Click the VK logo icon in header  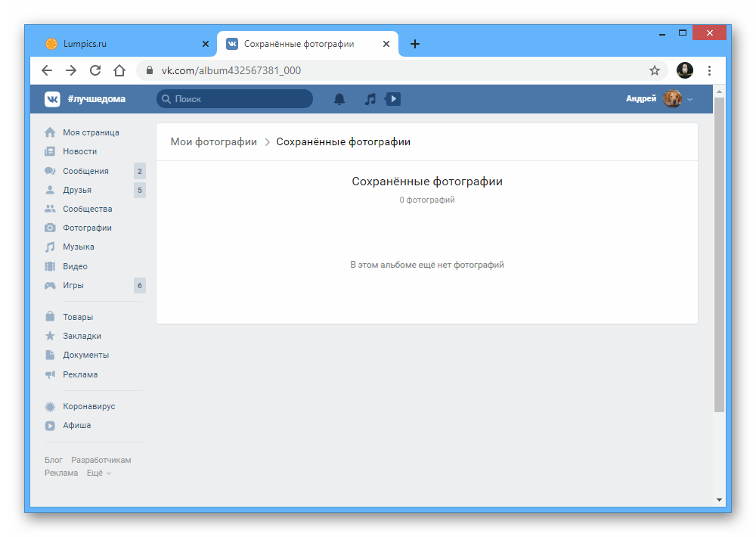tap(52, 99)
